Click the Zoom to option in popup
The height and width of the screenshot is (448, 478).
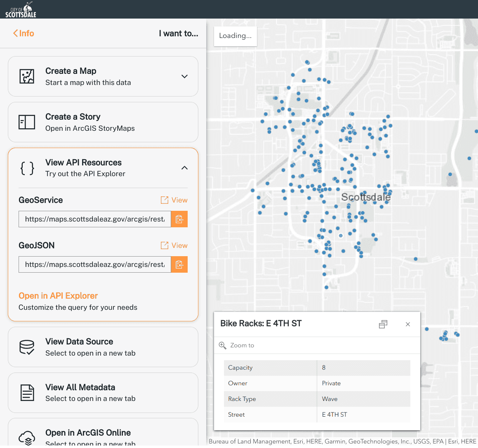click(x=241, y=345)
